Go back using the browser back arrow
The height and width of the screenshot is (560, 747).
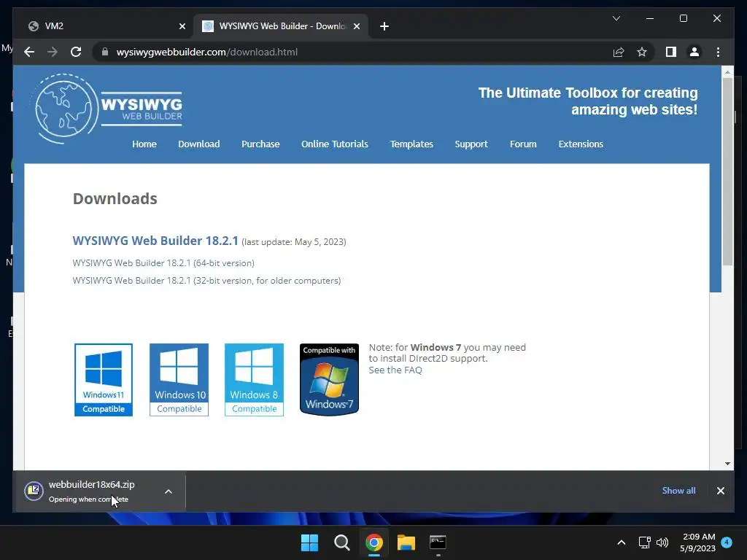click(x=29, y=52)
